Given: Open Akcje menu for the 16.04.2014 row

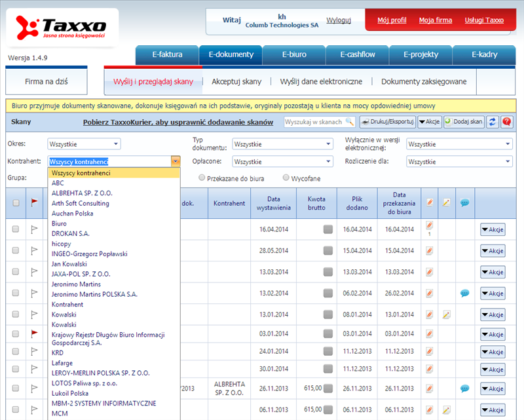Looking at the screenshot, I should click(x=493, y=230).
